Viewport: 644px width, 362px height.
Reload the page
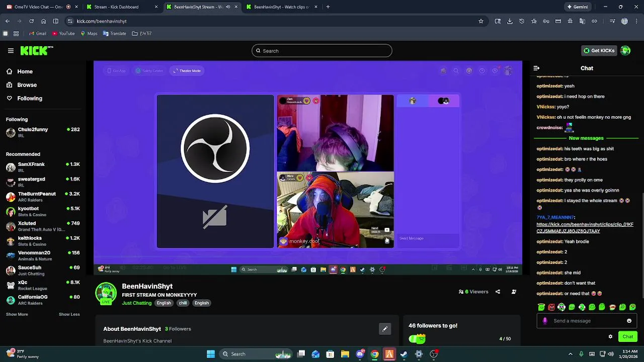[31, 21]
